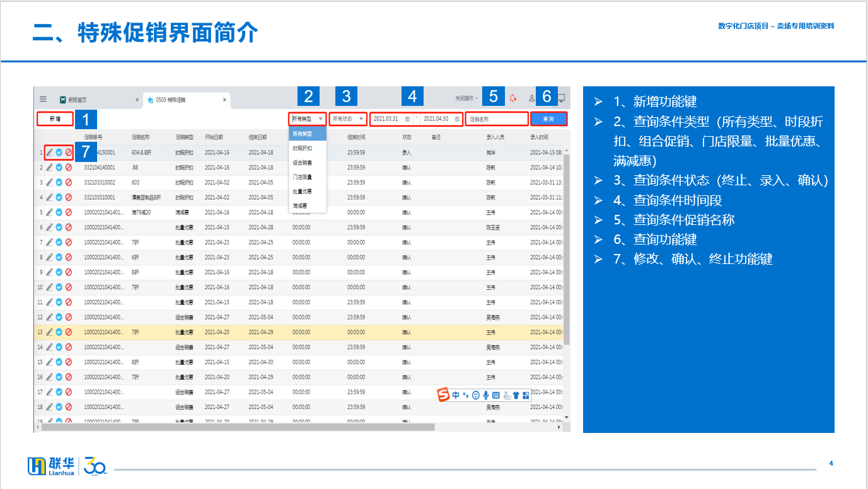Confirm promotion 332104140001 via blue checkmark
This screenshot has height=489, width=868.
tap(59, 167)
